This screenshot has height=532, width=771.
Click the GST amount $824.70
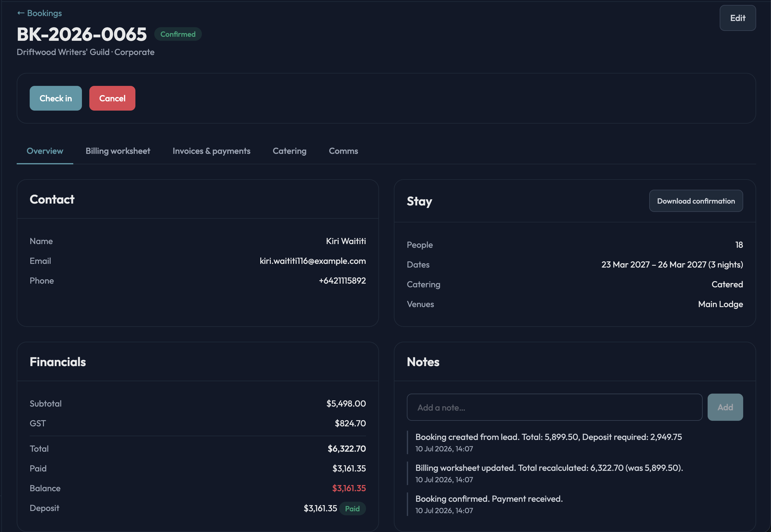[x=350, y=423]
